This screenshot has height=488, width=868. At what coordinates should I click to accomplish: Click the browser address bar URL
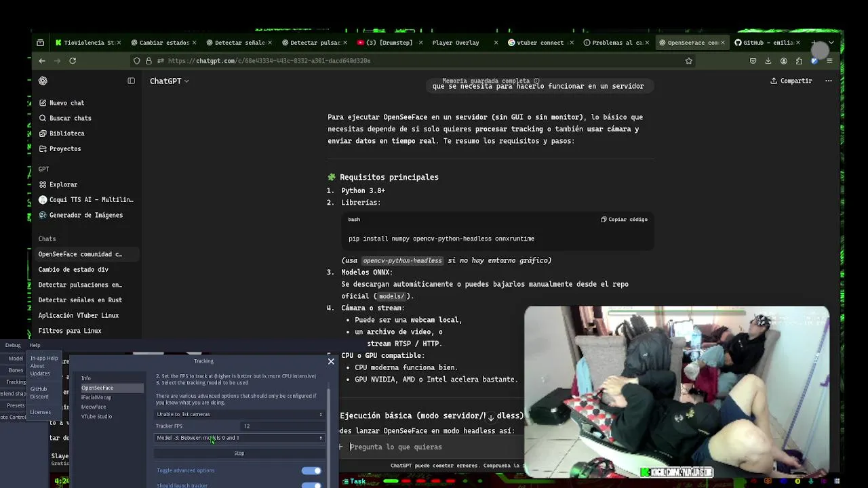pyautogui.click(x=269, y=60)
